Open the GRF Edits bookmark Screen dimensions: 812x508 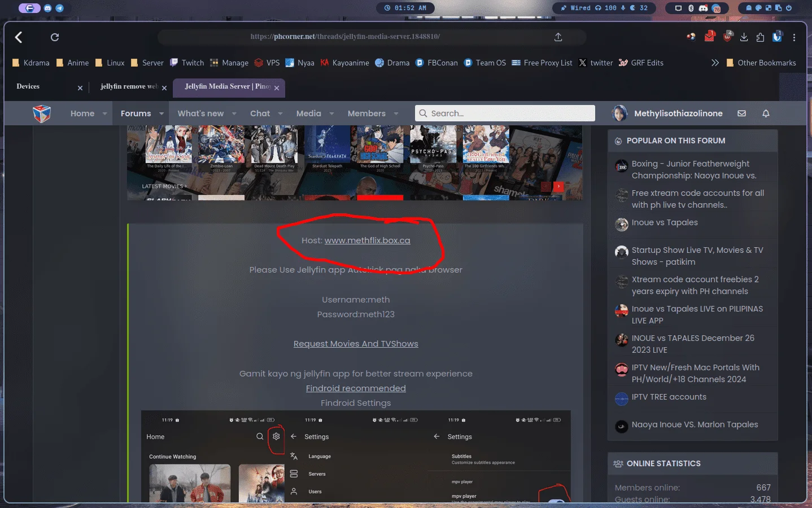[x=641, y=63]
